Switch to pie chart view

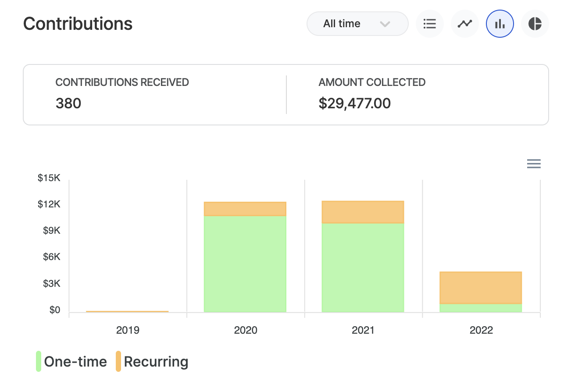pos(535,24)
